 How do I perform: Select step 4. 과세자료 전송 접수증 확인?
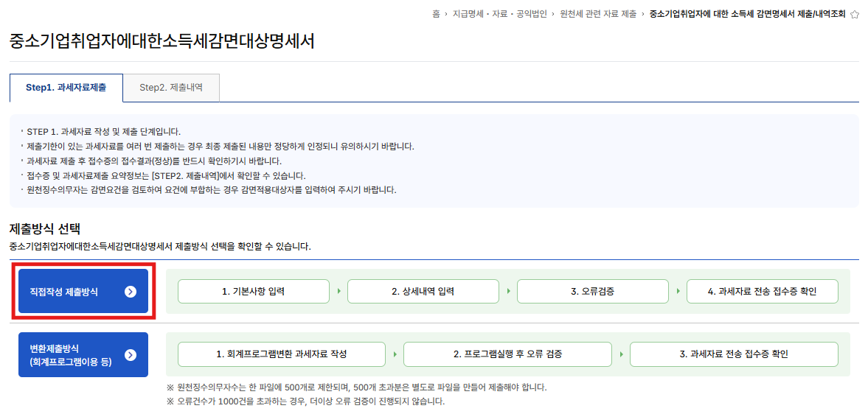(763, 292)
